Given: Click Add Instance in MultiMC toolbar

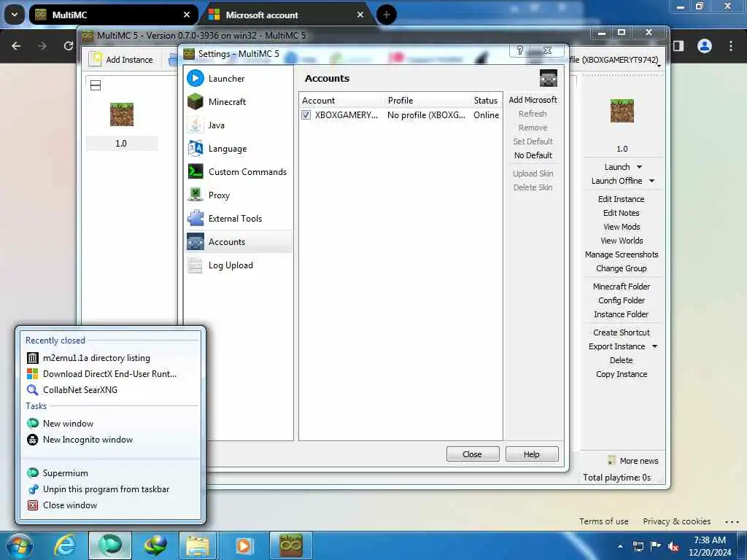Looking at the screenshot, I should (x=123, y=59).
